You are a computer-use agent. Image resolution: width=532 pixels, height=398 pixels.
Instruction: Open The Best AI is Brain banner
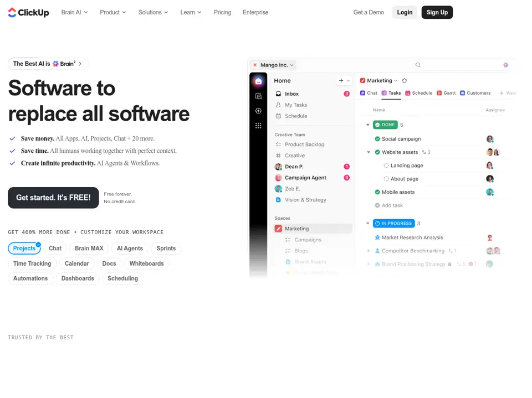click(x=48, y=64)
